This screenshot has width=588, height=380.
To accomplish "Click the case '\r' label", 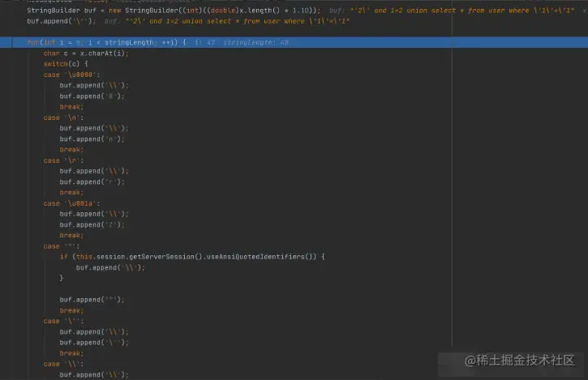I will [x=63, y=160].
